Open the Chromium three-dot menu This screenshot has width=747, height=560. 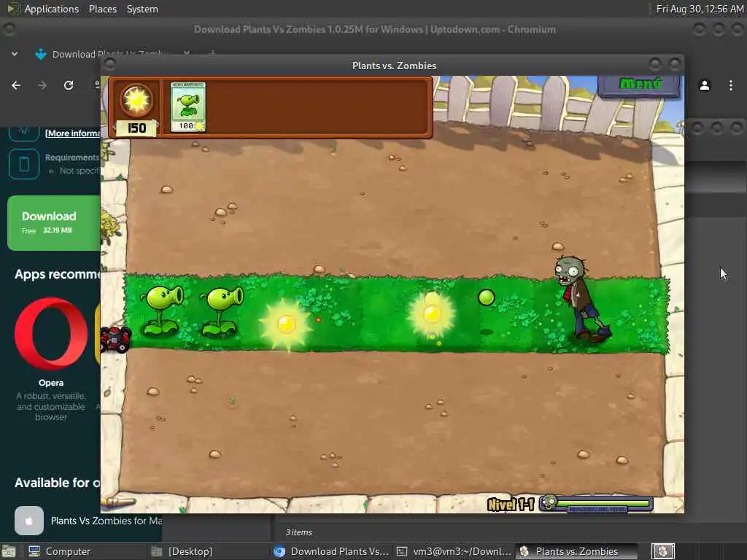(731, 85)
